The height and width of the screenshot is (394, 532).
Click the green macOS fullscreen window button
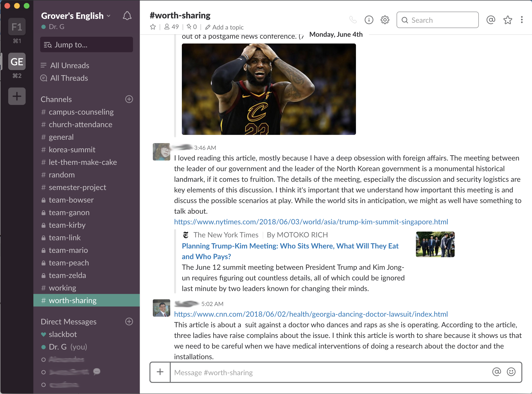(27, 6)
